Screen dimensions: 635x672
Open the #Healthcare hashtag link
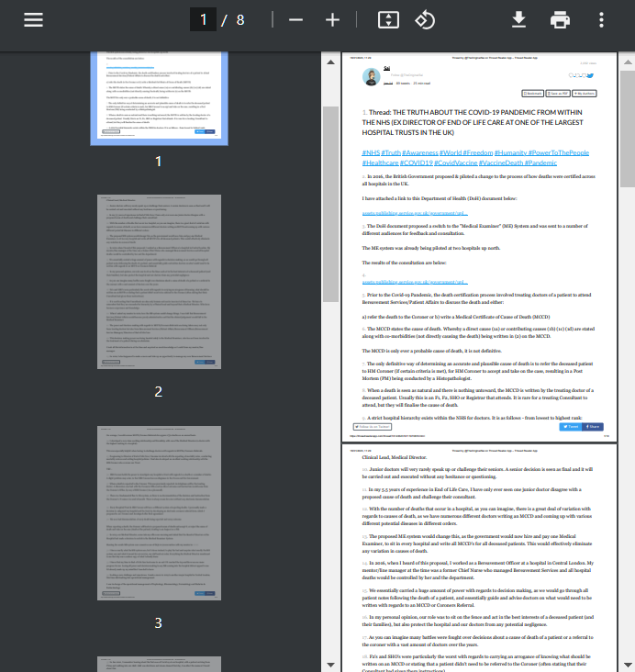[381, 162]
